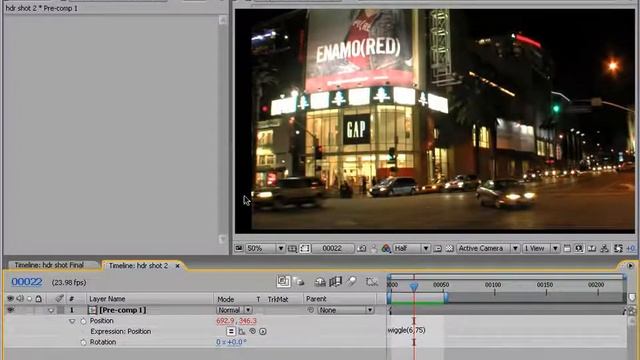Click the expression pick whip spiral
Viewport: 640px width, 360px height.
[x=252, y=331]
